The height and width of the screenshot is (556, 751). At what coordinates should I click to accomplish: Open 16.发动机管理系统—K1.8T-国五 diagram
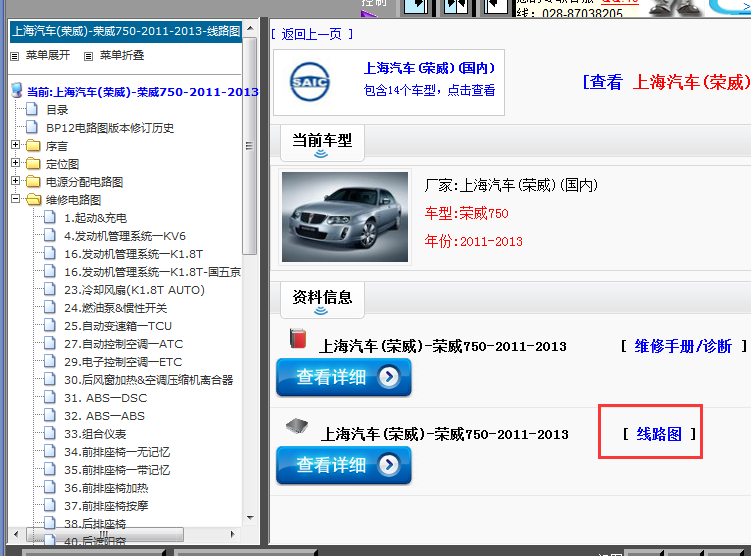point(152,272)
